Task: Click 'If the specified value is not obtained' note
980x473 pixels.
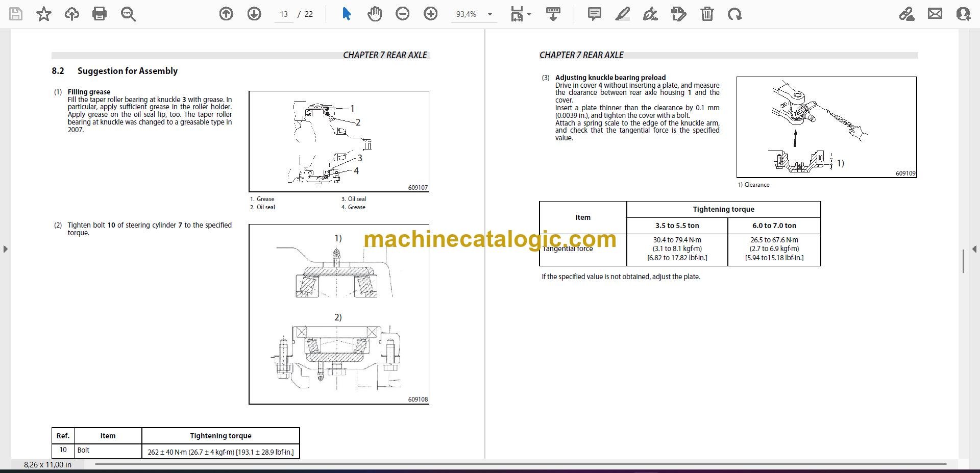Action: tap(621, 277)
